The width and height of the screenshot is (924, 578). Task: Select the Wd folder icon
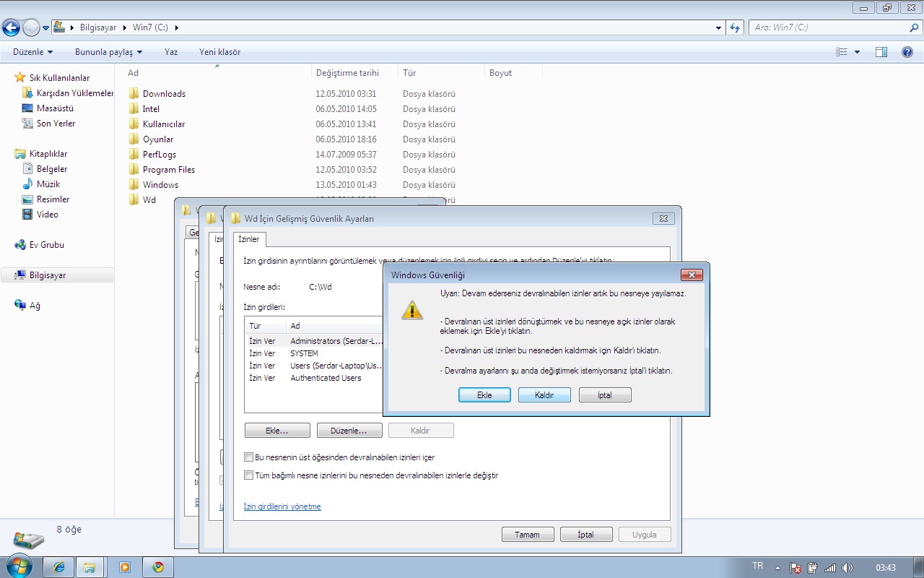pyautogui.click(x=134, y=199)
